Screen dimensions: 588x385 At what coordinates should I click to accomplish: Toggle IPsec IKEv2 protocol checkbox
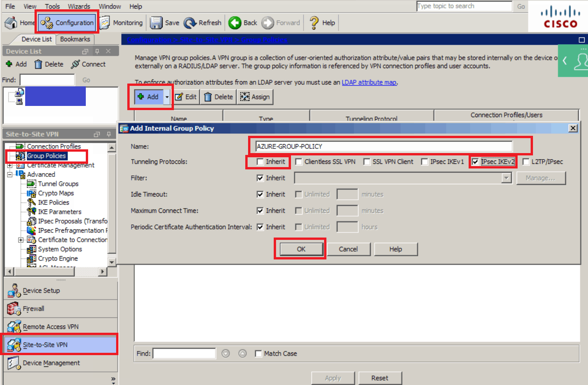pos(475,162)
